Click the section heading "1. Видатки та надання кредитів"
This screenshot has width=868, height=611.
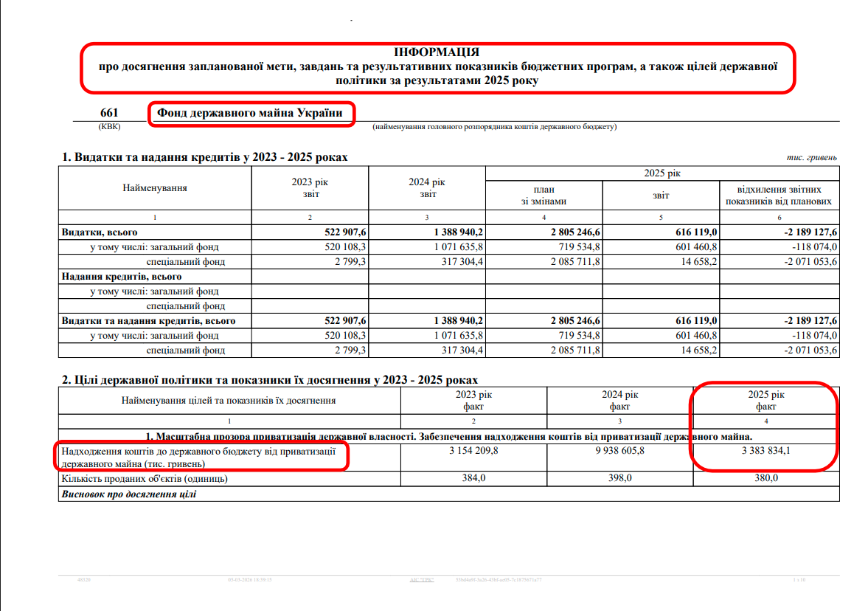coord(205,157)
